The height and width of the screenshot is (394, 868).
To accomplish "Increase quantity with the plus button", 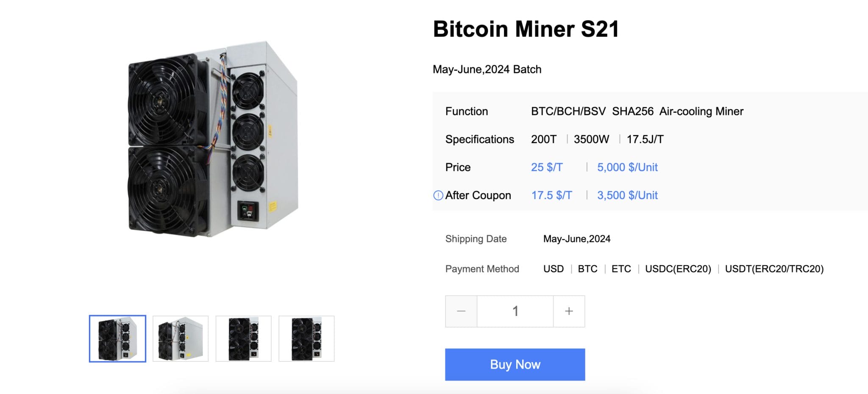I will click(x=569, y=311).
